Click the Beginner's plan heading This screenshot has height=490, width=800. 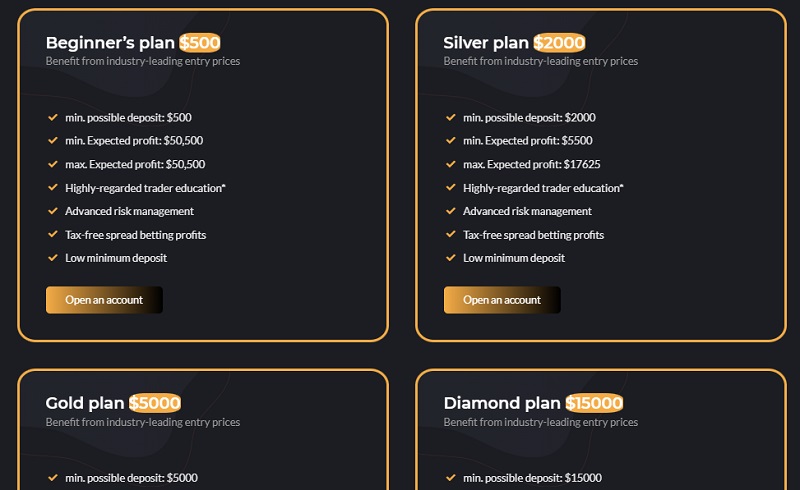click(x=110, y=42)
